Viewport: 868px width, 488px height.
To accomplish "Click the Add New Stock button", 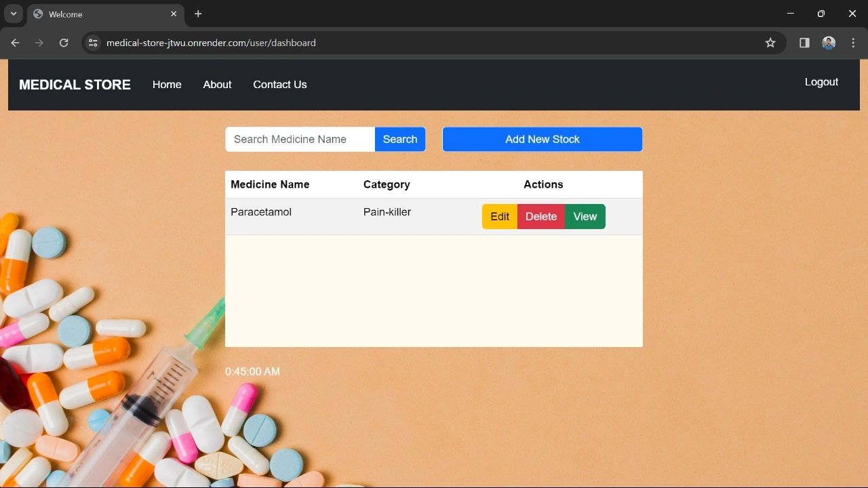I will (x=542, y=140).
